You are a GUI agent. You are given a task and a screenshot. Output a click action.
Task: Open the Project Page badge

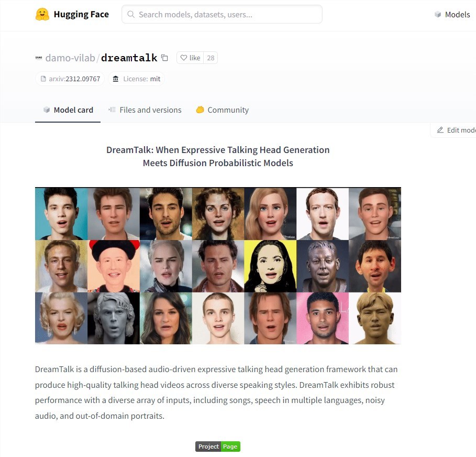[218, 447]
